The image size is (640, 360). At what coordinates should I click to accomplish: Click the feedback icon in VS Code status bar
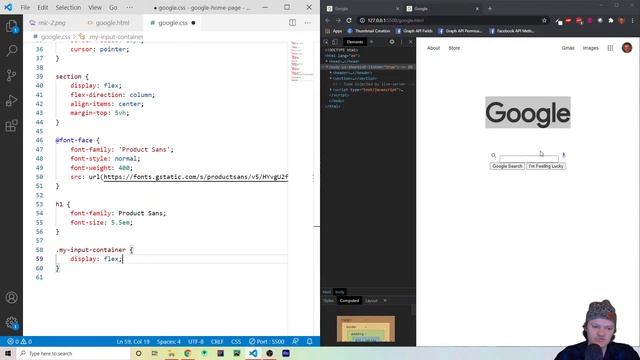coord(296,341)
